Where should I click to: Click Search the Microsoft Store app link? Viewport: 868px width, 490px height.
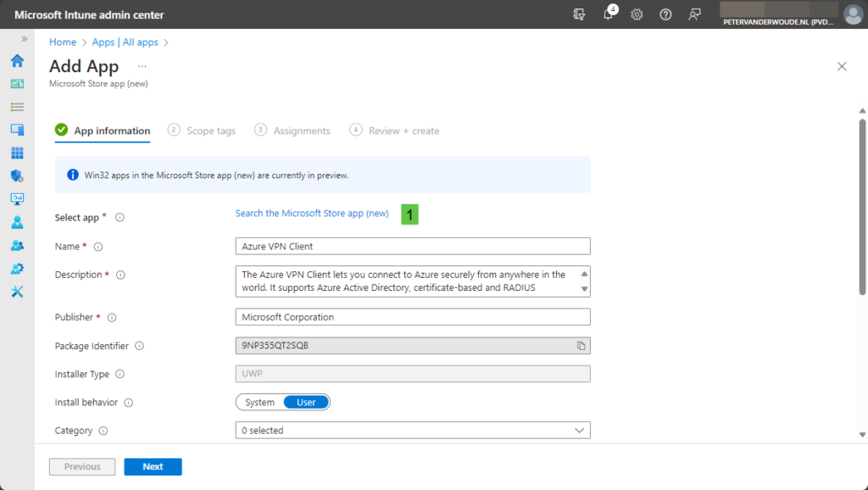tap(312, 214)
